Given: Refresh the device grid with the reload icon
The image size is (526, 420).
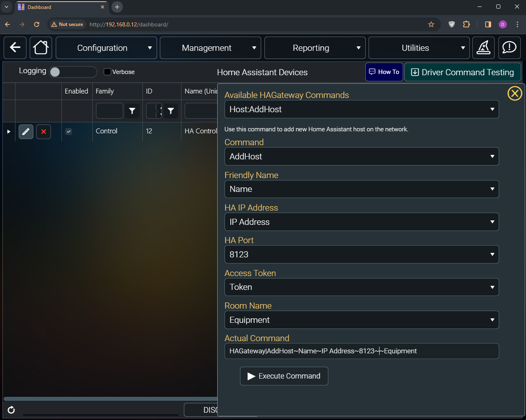Looking at the screenshot, I should click(11, 410).
